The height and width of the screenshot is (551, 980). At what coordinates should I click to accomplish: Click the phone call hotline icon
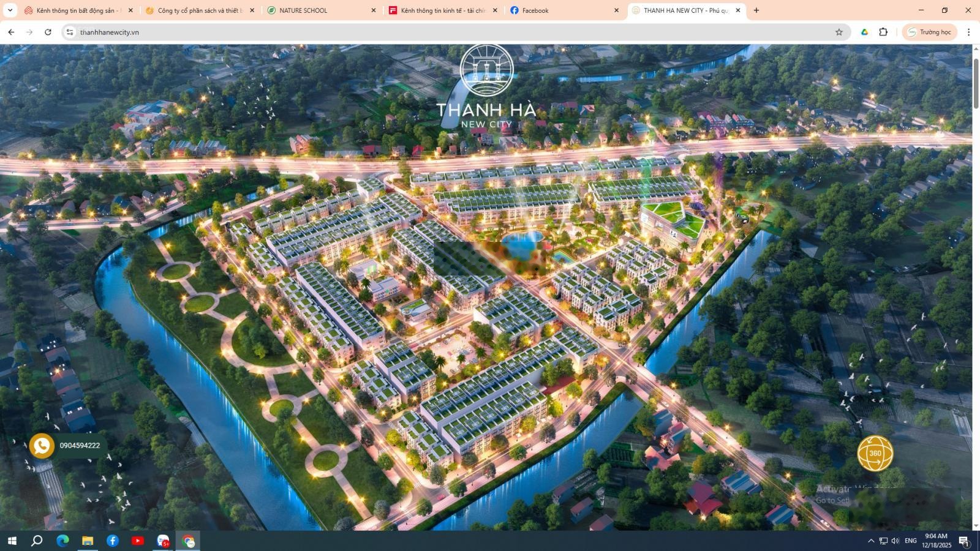42,446
